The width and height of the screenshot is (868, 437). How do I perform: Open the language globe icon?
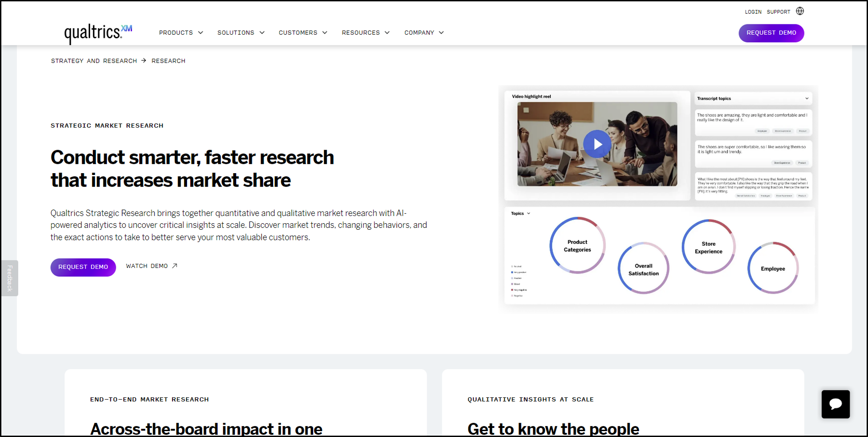(800, 11)
